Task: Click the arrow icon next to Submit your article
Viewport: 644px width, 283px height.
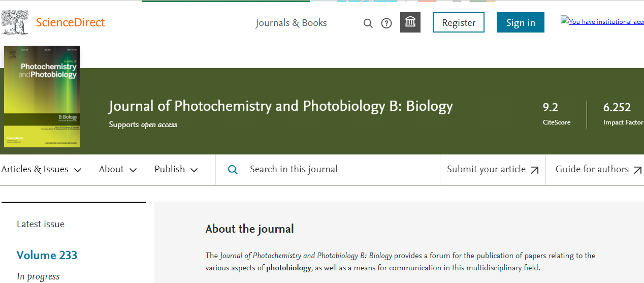Action: click(535, 170)
